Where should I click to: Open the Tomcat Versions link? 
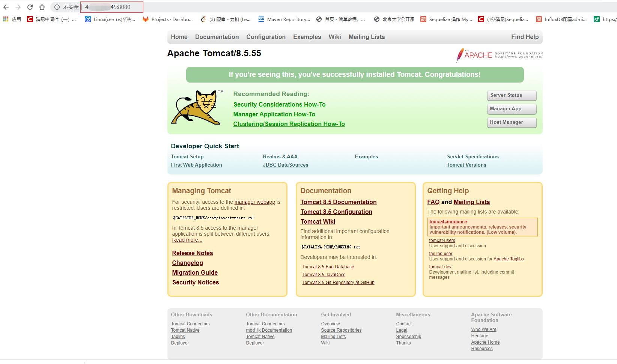click(467, 165)
